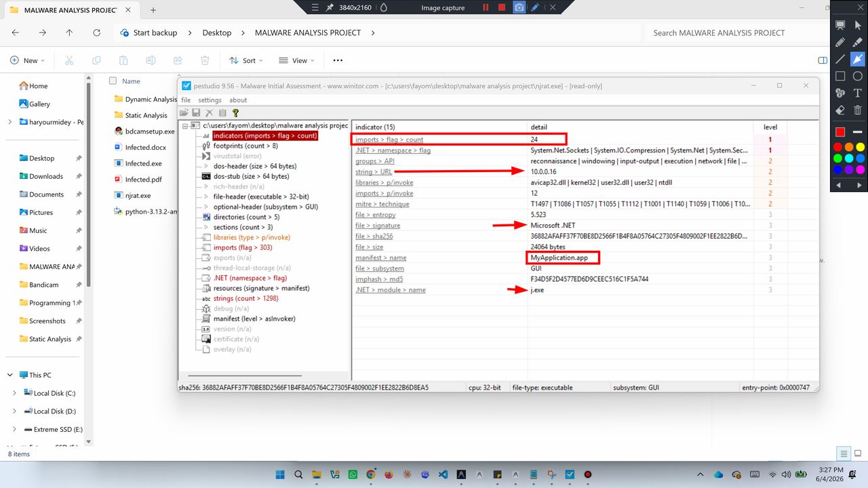Open pestudio settings menu

pos(210,100)
